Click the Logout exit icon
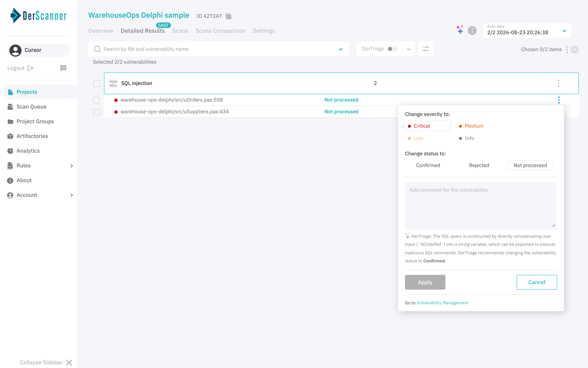The image size is (588, 368). pos(30,68)
